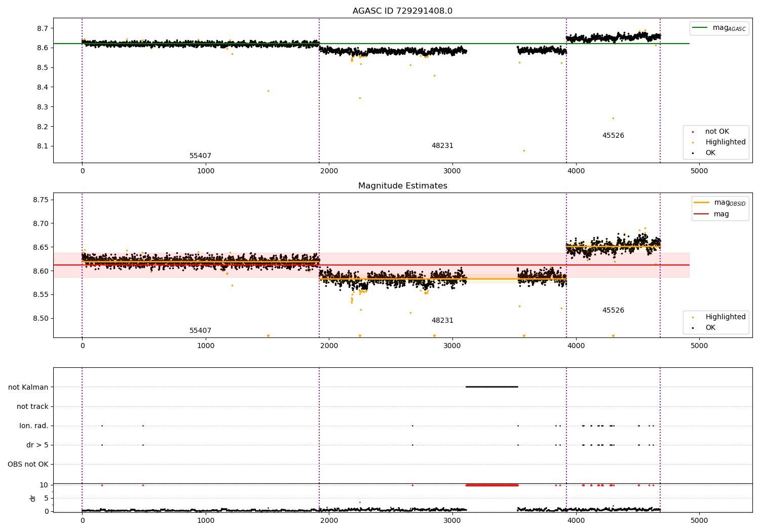Click the red 'mag' legend entry in the middle panel
The image size is (760, 532).
[711, 214]
